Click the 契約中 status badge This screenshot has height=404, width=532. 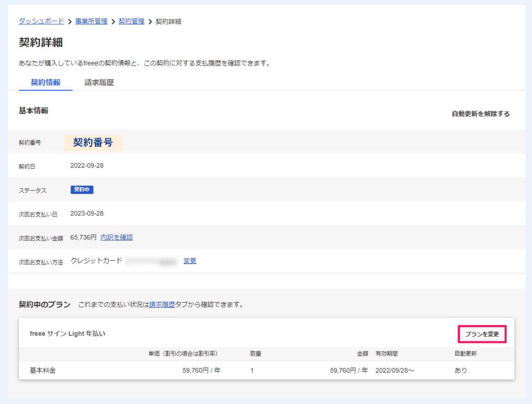(82, 190)
